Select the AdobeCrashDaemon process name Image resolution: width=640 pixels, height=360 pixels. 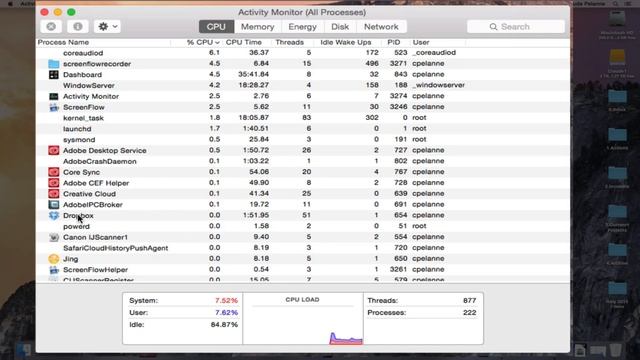tap(100, 161)
